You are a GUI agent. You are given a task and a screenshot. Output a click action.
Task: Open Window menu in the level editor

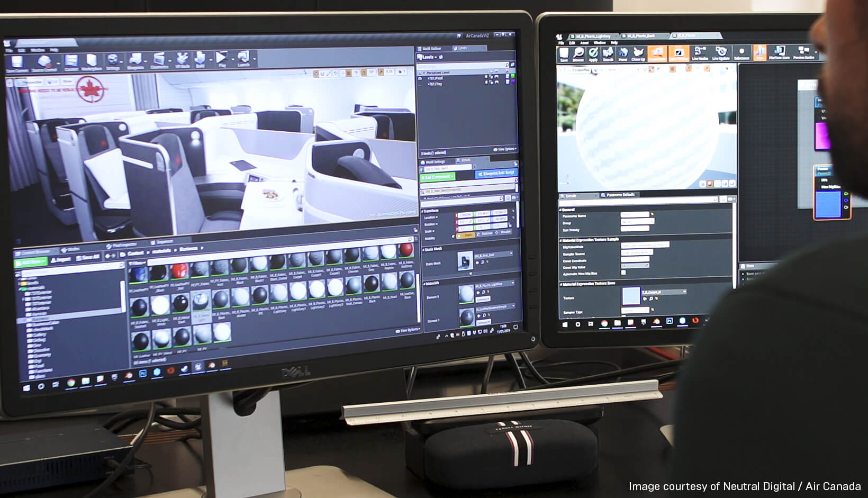[37, 50]
